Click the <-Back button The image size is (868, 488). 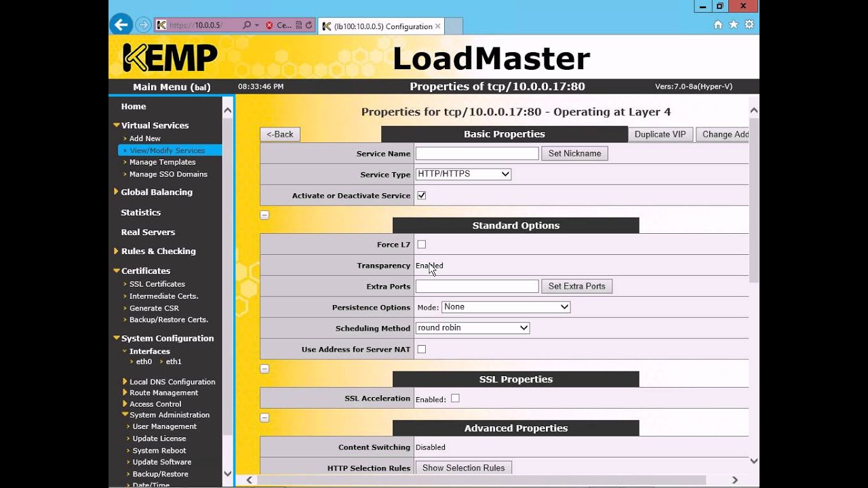click(x=280, y=134)
